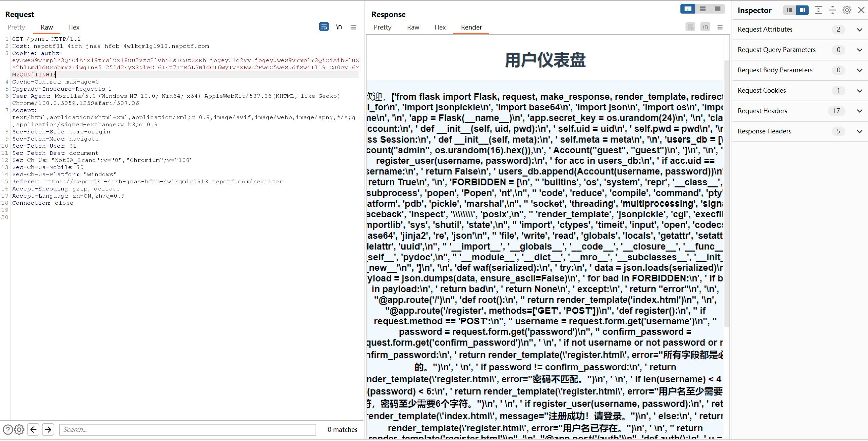Viewport: 868px width, 441px height.
Task: Expand all Inspector sections
Action: (x=818, y=10)
